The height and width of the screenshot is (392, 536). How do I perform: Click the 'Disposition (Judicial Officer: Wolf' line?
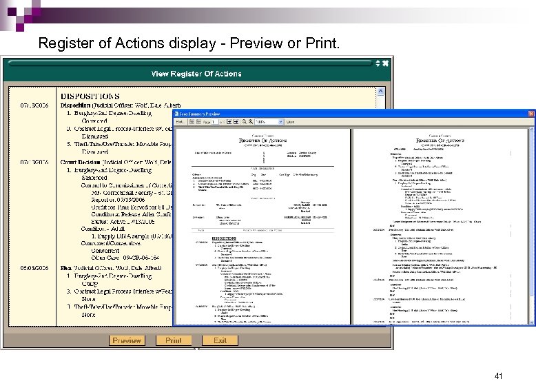coord(121,105)
